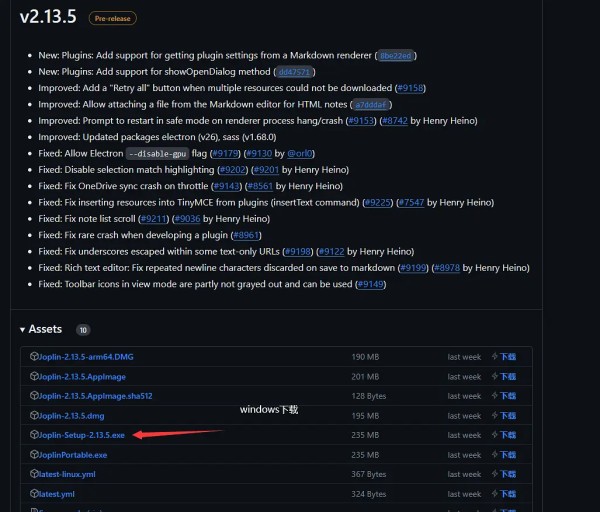The height and width of the screenshot is (512, 600).
Task: Click package icon beside Joplin-2.13.5.AppImage
Action: (x=34, y=376)
